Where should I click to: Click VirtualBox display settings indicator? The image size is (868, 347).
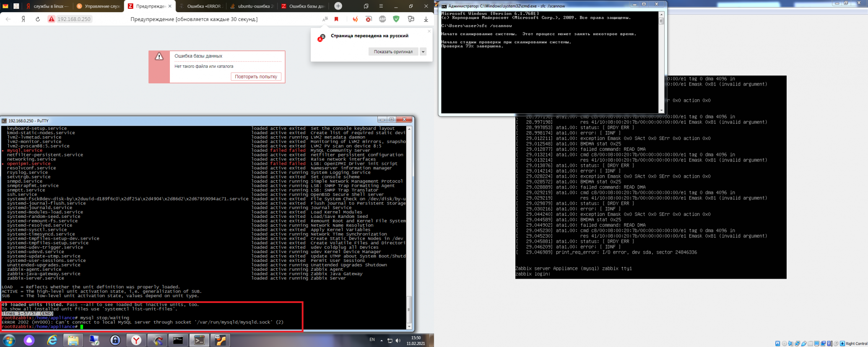point(817,344)
